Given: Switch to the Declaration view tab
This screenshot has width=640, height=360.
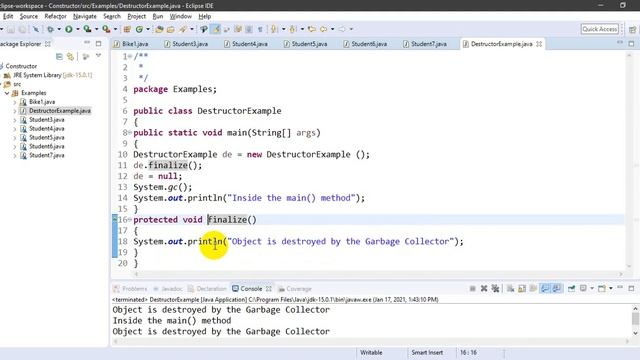Looking at the screenshot, I should coord(207,289).
